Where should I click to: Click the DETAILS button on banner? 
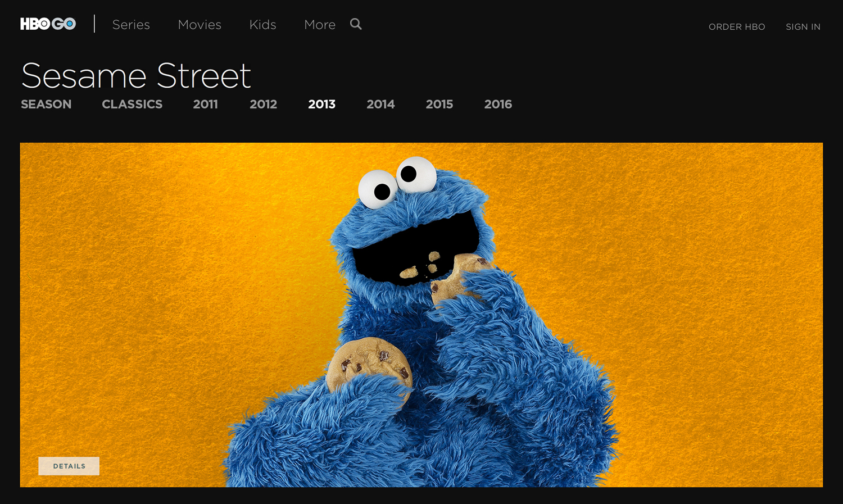click(x=69, y=466)
